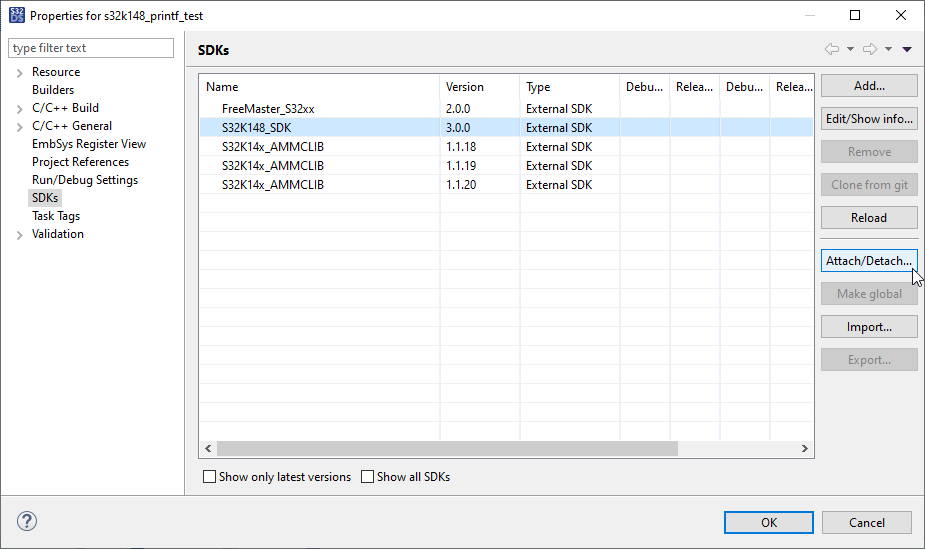Click the Add... button
The width and height of the screenshot is (925, 549).
[869, 86]
